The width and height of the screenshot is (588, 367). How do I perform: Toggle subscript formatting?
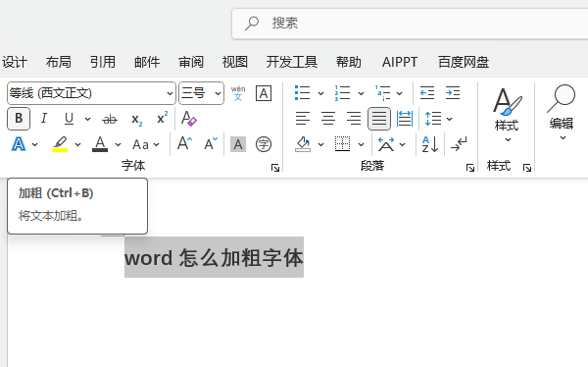click(x=136, y=120)
